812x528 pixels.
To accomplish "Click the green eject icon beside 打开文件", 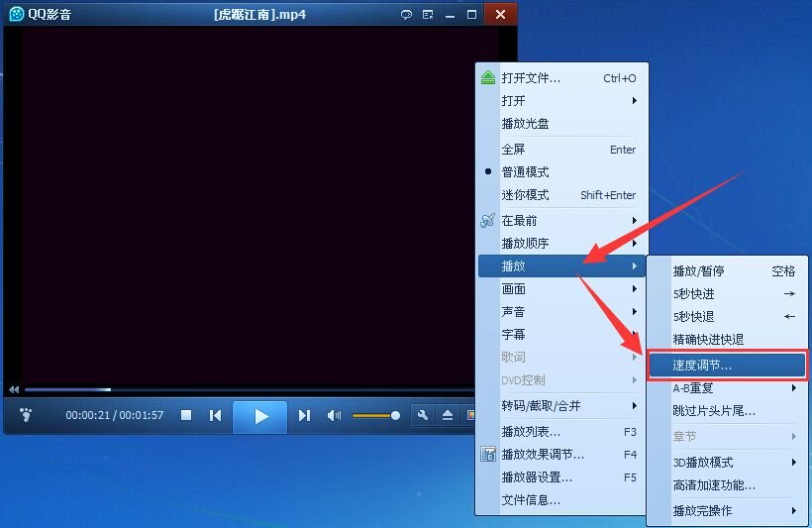I will pyautogui.click(x=488, y=77).
